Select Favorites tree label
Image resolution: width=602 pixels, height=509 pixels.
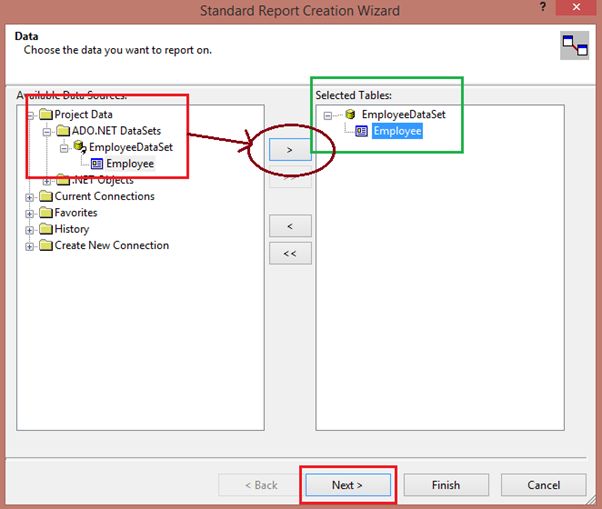pos(76,213)
